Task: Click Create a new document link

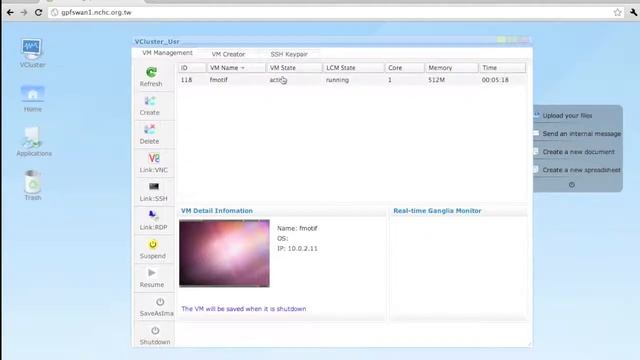Action: click(x=578, y=152)
